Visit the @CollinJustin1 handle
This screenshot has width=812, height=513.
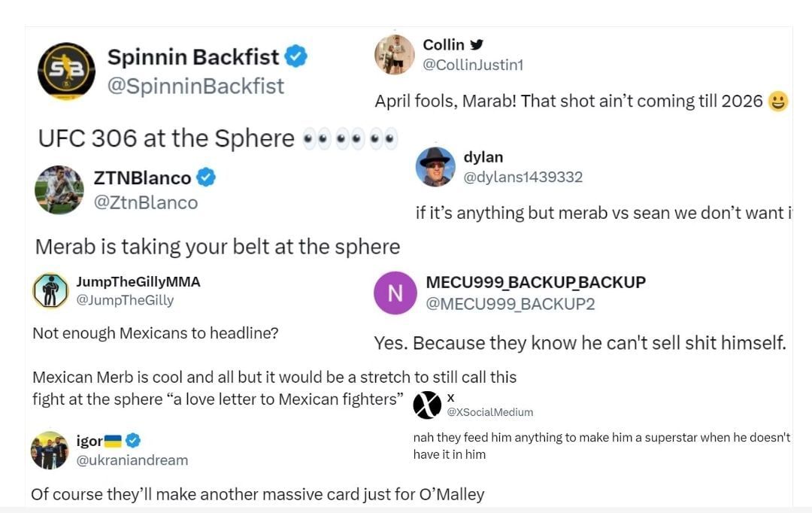(x=473, y=65)
